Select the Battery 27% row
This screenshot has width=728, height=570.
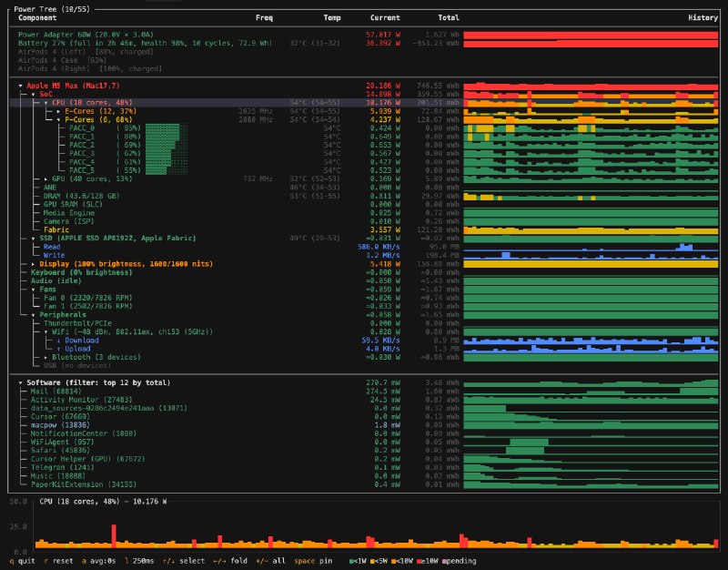pyautogui.click(x=364, y=43)
